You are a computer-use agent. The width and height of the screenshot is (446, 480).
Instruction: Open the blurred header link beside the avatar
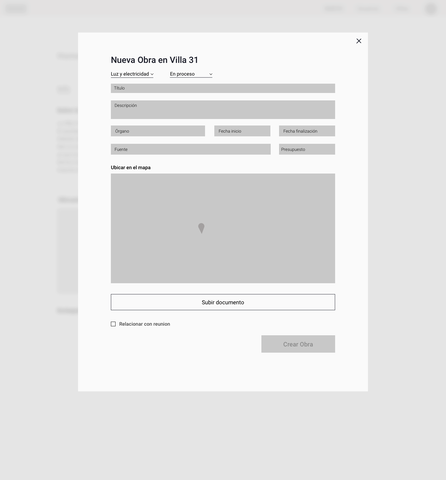pyautogui.click(x=402, y=9)
